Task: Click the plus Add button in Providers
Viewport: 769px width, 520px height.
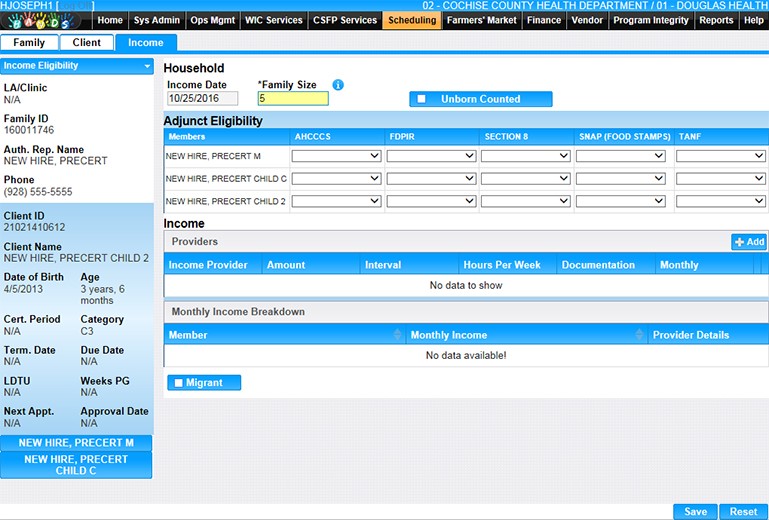Action: (x=749, y=242)
